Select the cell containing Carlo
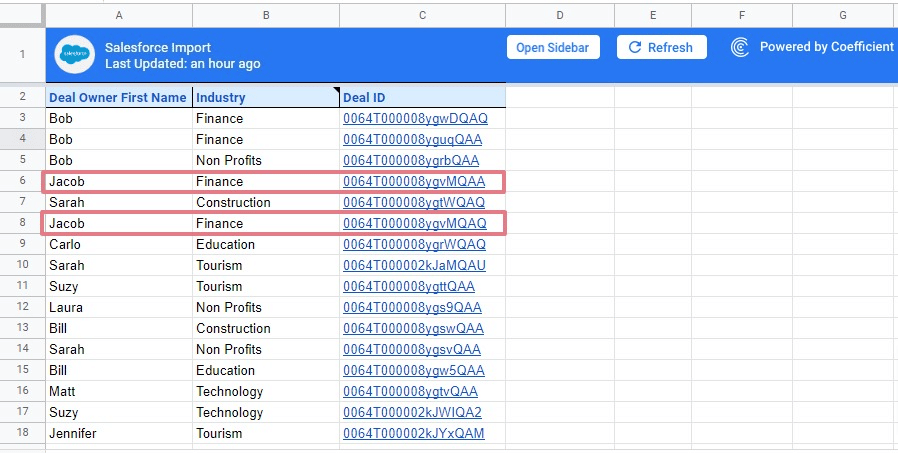898x453 pixels. pos(118,244)
